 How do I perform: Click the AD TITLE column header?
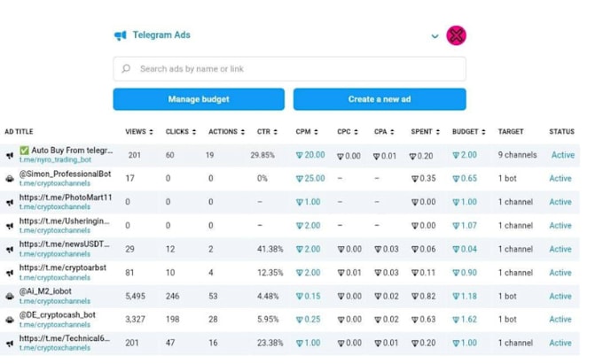point(19,132)
